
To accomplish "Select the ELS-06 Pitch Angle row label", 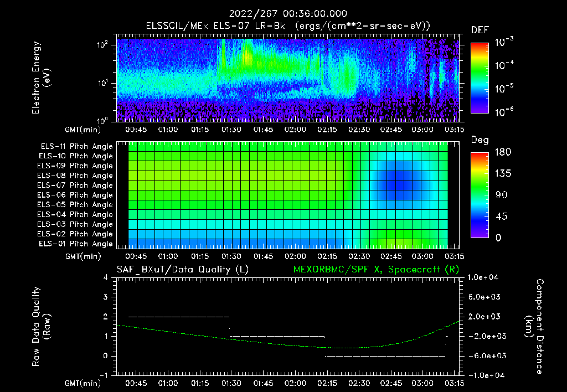I will coord(75,195).
